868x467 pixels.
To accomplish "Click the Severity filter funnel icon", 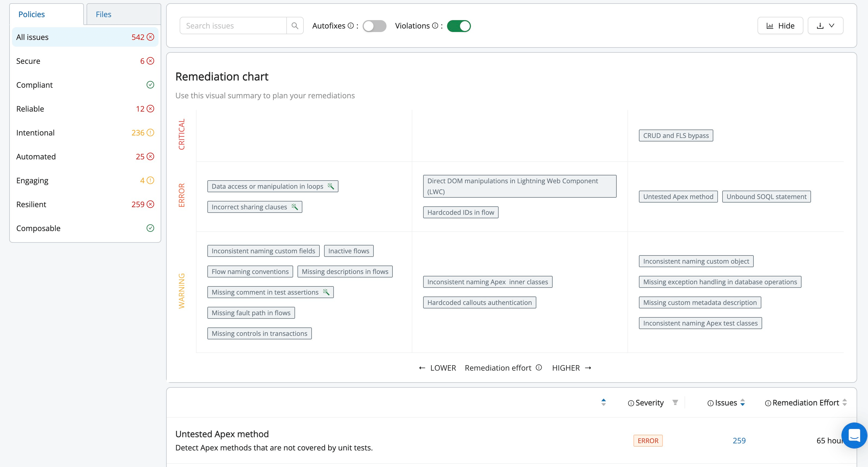I will pyautogui.click(x=675, y=402).
